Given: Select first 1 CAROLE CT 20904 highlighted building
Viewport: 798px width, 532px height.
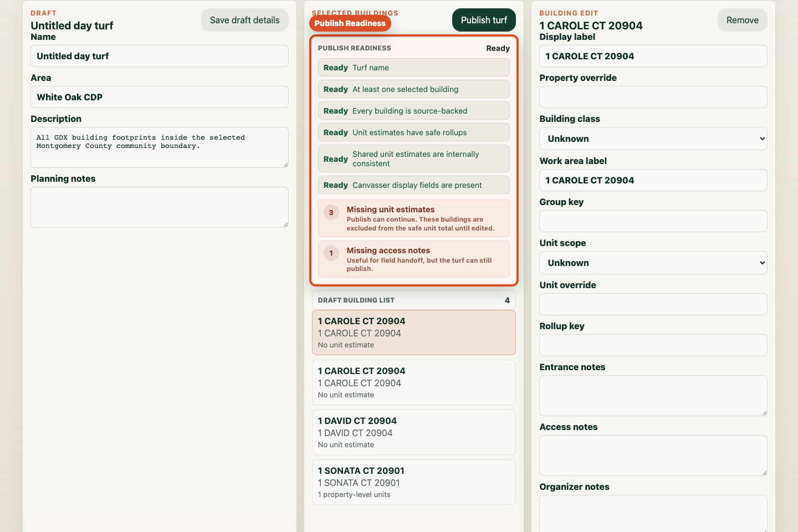Looking at the screenshot, I should pos(414,332).
